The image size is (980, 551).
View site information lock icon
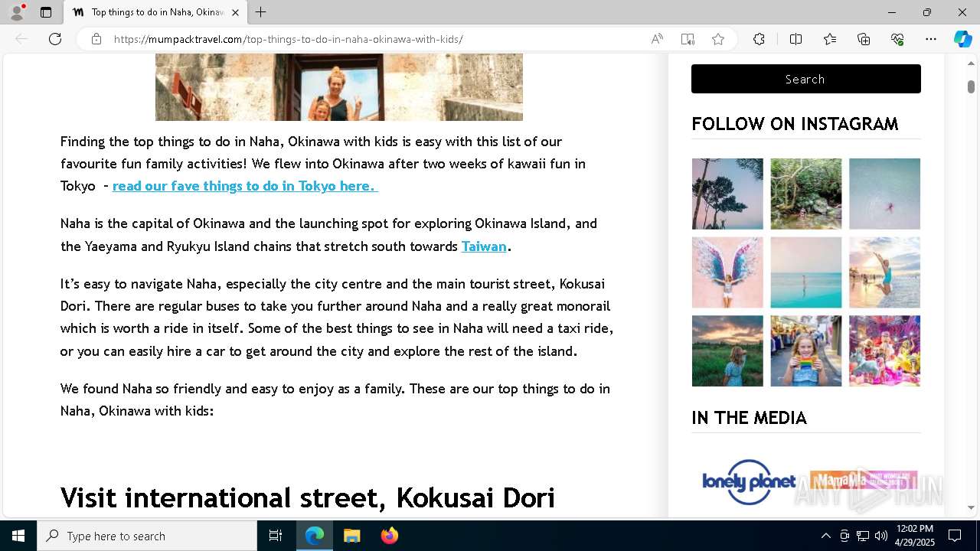(96, 39)
